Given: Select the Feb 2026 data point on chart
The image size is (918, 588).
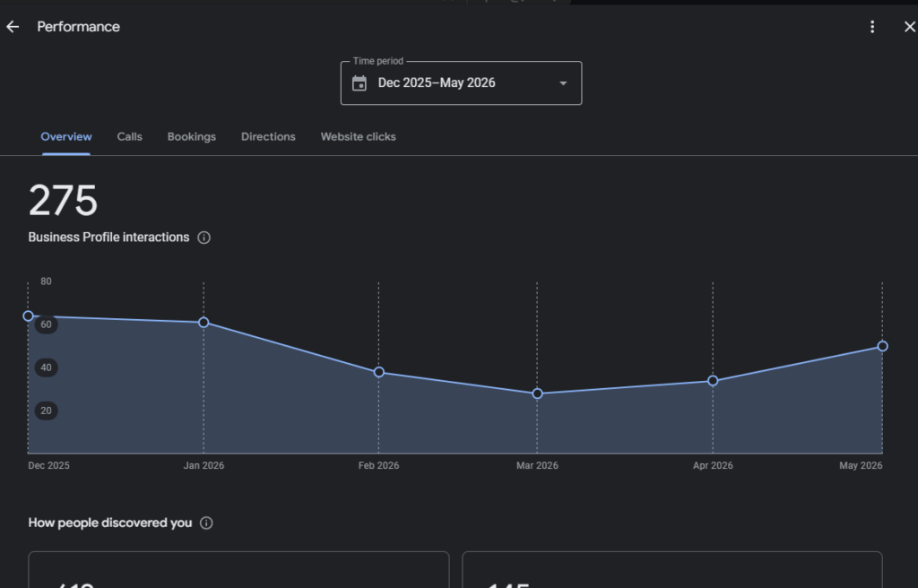Looking at the screenshot, I should click(x=379, y=373).
